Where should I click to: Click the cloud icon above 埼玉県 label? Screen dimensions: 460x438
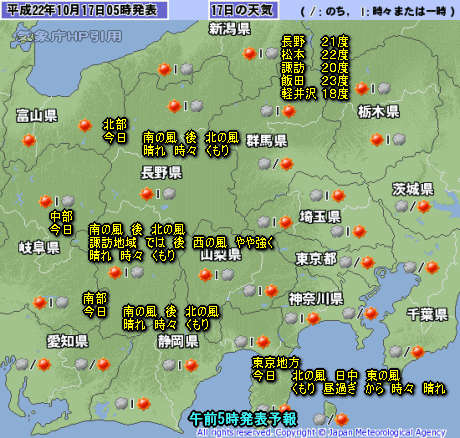click(316, 195)
